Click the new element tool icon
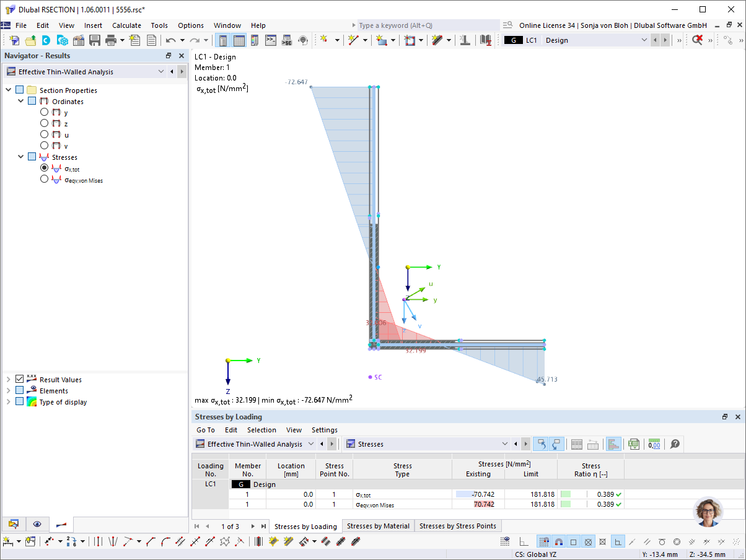The height and width of the screenshot is (560, 746). click(x=382, y=40)
